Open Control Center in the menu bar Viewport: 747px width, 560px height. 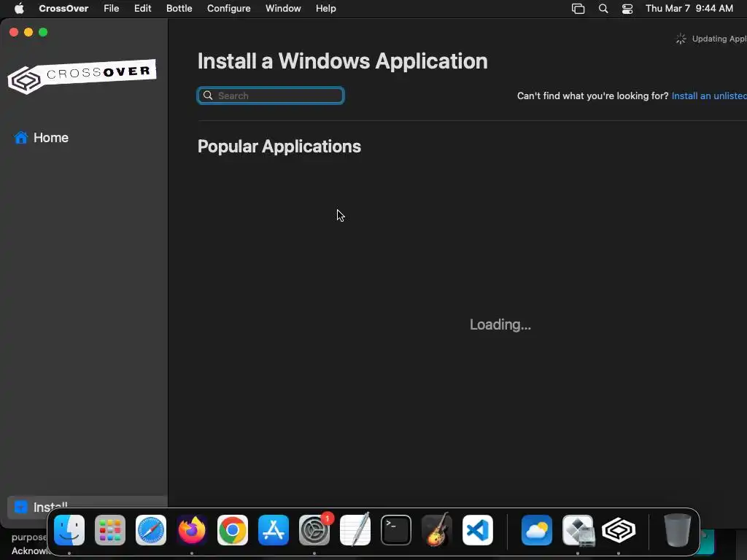point(627,9)
